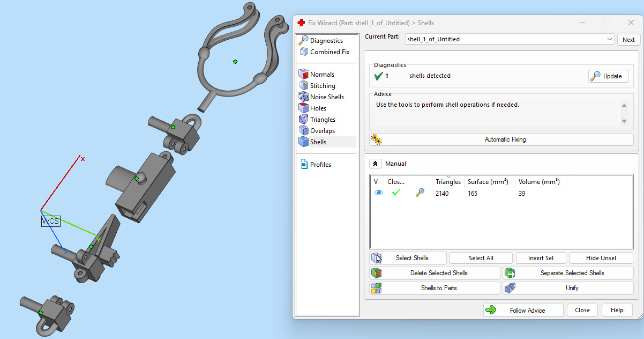Click the Clos... column header
Viewport: 644px width, 339px height.
[396, 182]
